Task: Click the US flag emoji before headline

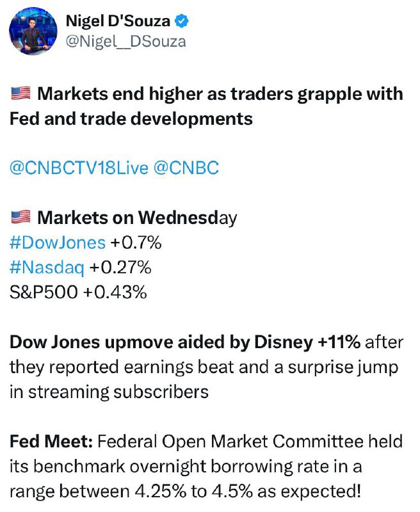Action: click(x=21, y=93)
